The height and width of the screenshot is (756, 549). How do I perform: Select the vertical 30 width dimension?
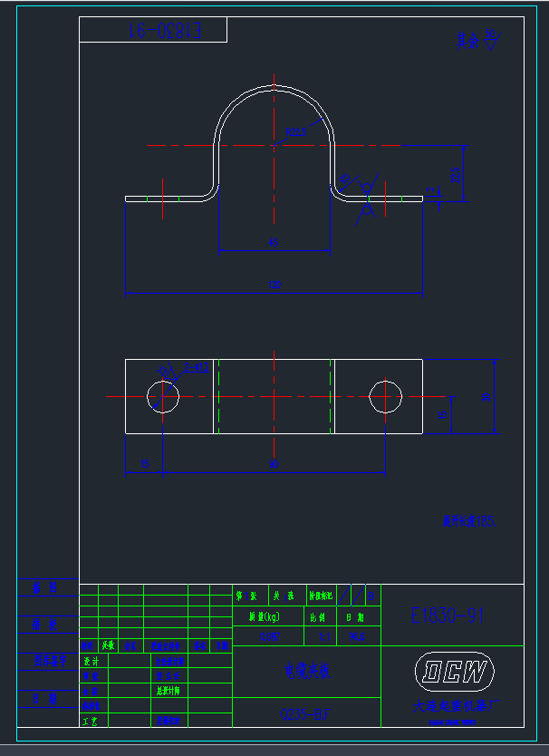[x=486, y=397]
